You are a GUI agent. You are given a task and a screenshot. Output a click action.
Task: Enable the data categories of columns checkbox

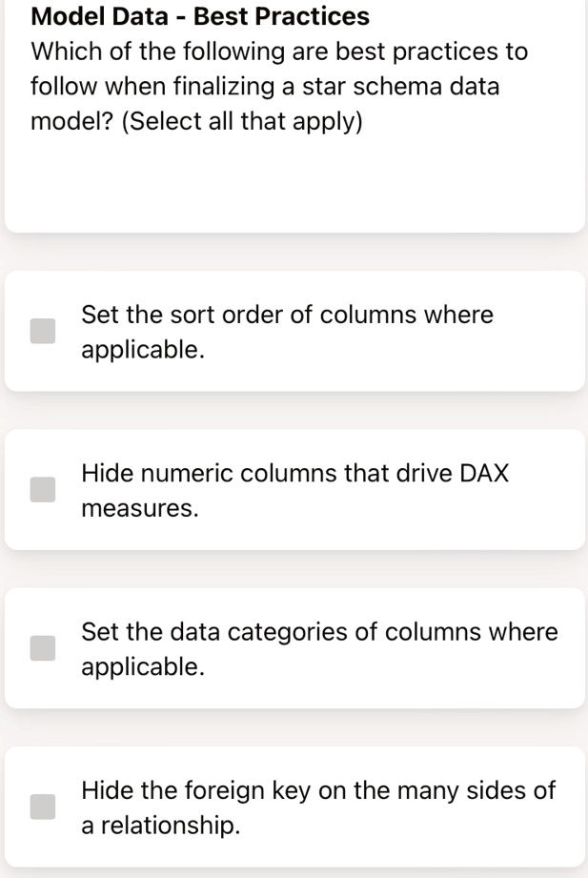click(x=43, y=648)
